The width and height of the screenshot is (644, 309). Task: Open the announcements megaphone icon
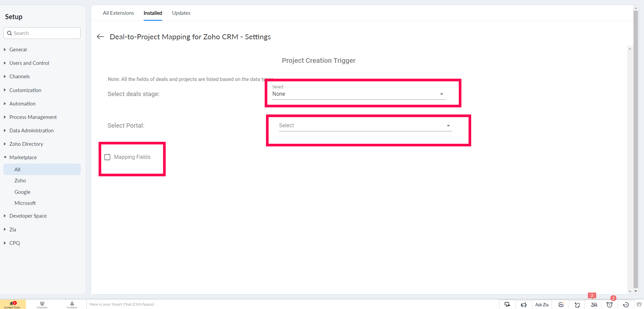524,305
